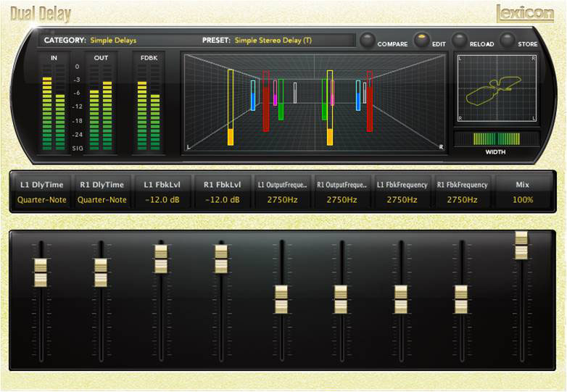Click the Dual Delay plugin title
Image resolution: width=567 pixels, height=392 pixels.
tap(41, 14)
